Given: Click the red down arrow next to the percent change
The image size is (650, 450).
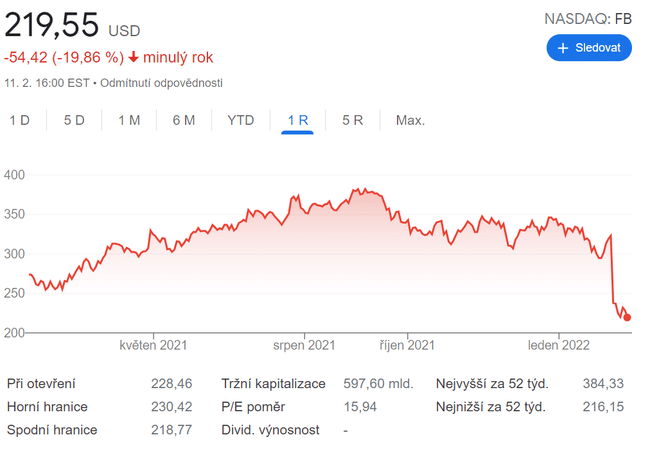Looking at the screenshot, I should [134, 58].
